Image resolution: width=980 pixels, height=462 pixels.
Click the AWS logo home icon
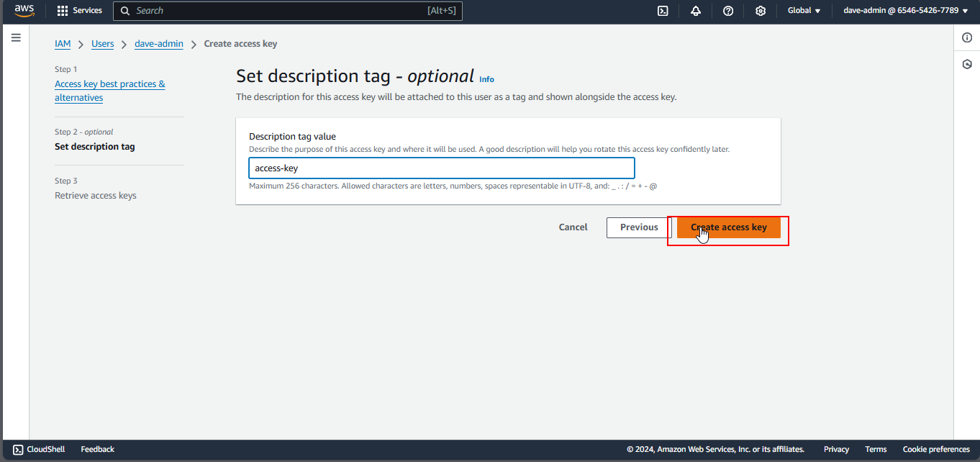point(24,11)
